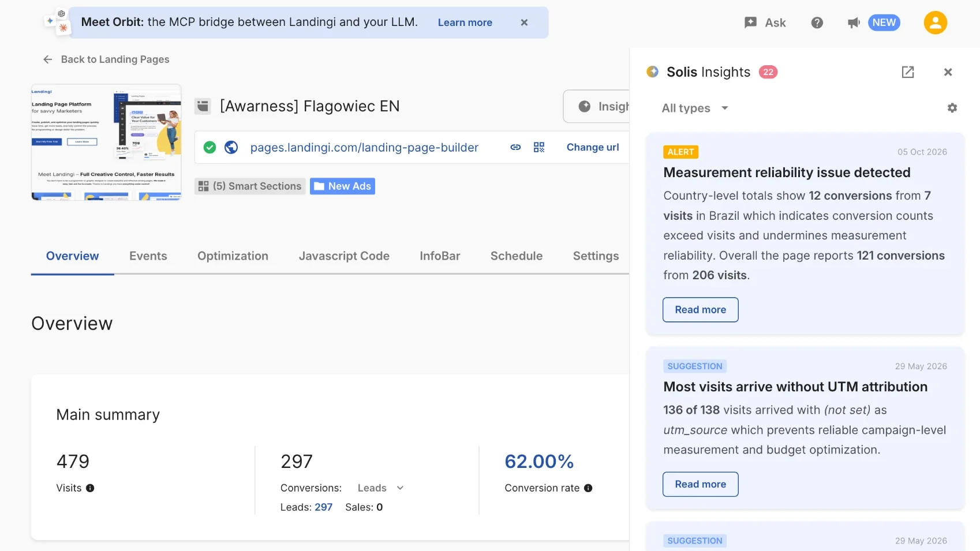Show Visits info tooltip icon

click(90, 488)
